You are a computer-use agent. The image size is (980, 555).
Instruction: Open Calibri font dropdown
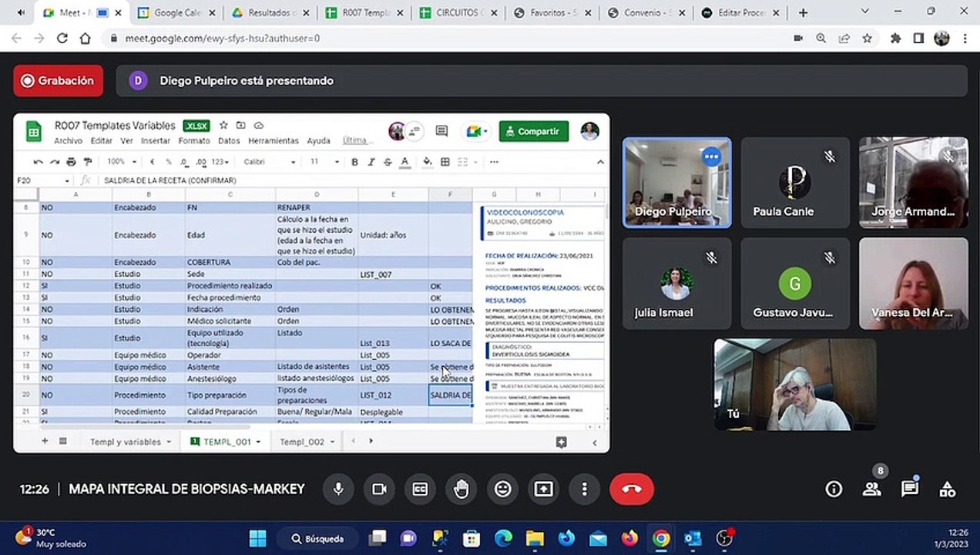tap(270, 162)
